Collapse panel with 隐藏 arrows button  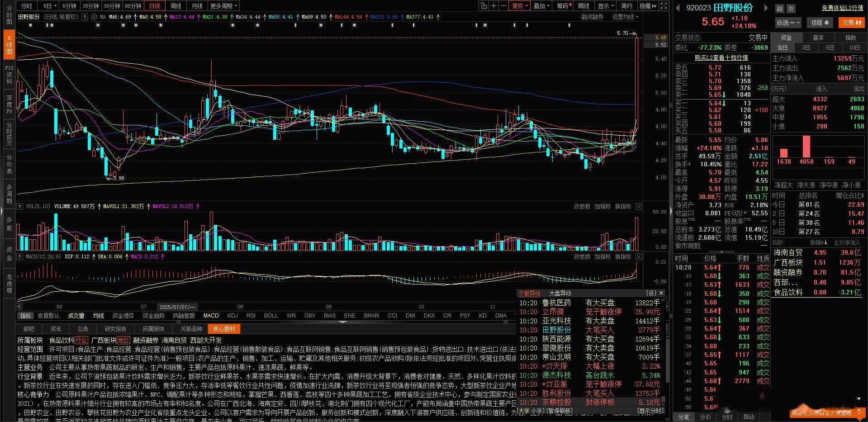(648, 6)
